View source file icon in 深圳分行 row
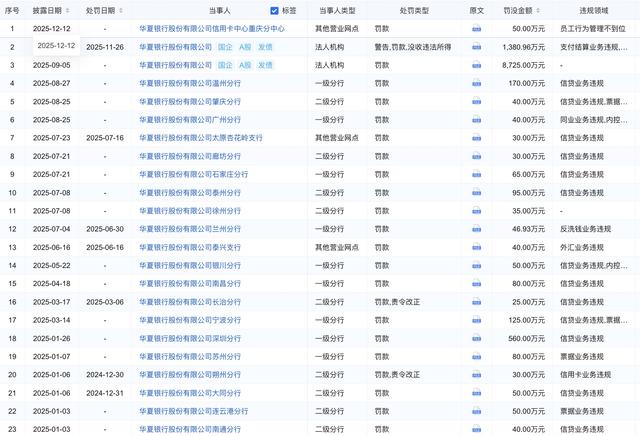 click(x=476, y=338)
